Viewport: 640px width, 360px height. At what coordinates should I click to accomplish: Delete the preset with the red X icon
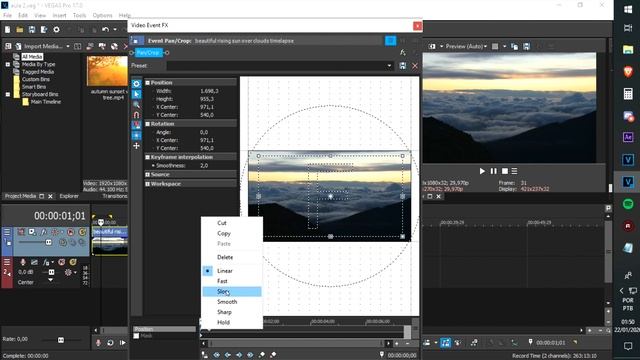point(415,66)
